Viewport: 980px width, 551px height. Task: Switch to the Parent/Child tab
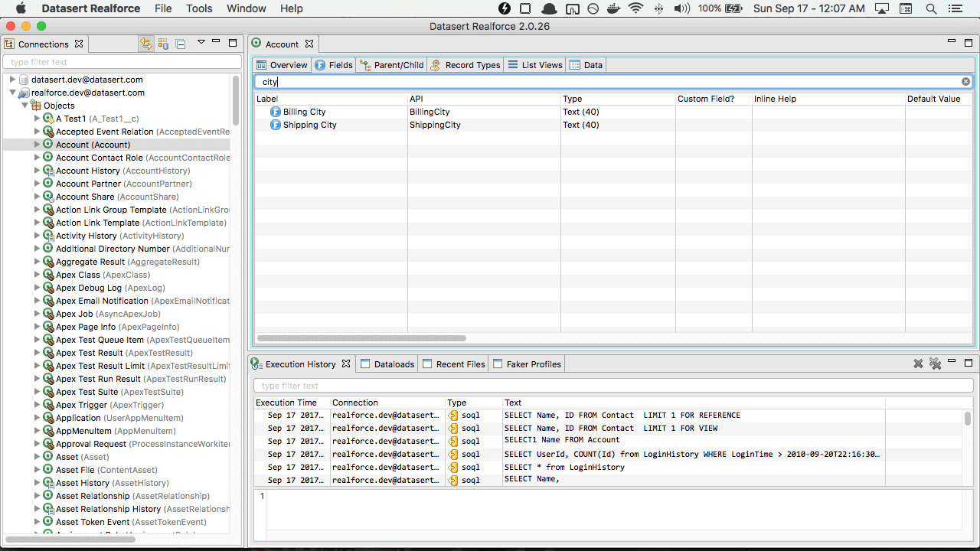click(391, 65)
